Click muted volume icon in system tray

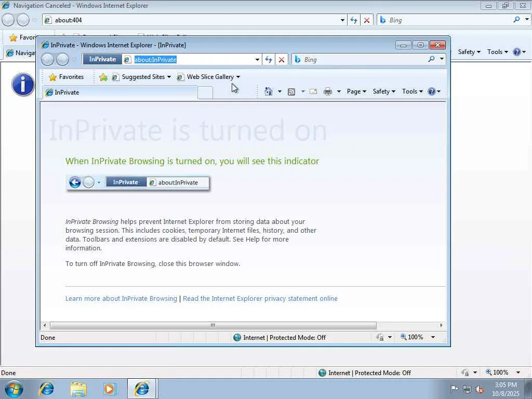point(480,389)
